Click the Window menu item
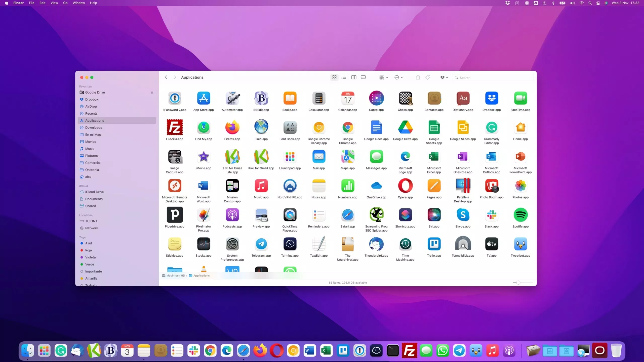This screenshot has height=362, width=644. coord(78,3)
